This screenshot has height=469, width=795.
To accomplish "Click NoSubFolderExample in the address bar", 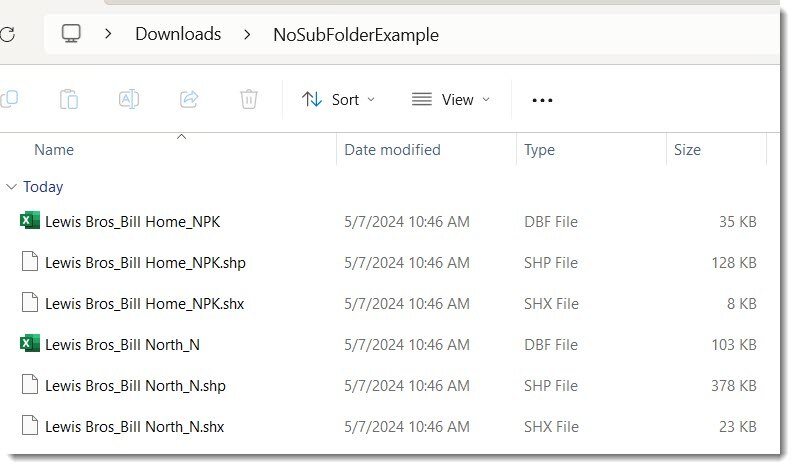I will 355,35.
